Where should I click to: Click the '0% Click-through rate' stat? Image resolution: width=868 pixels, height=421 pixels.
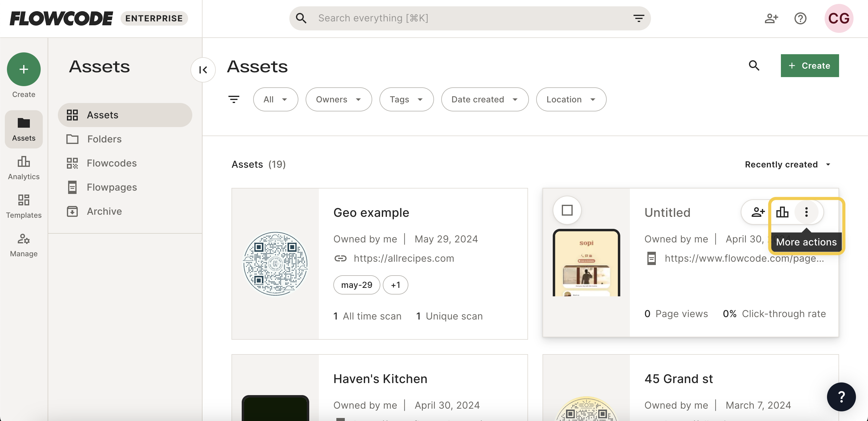(774, 313)
